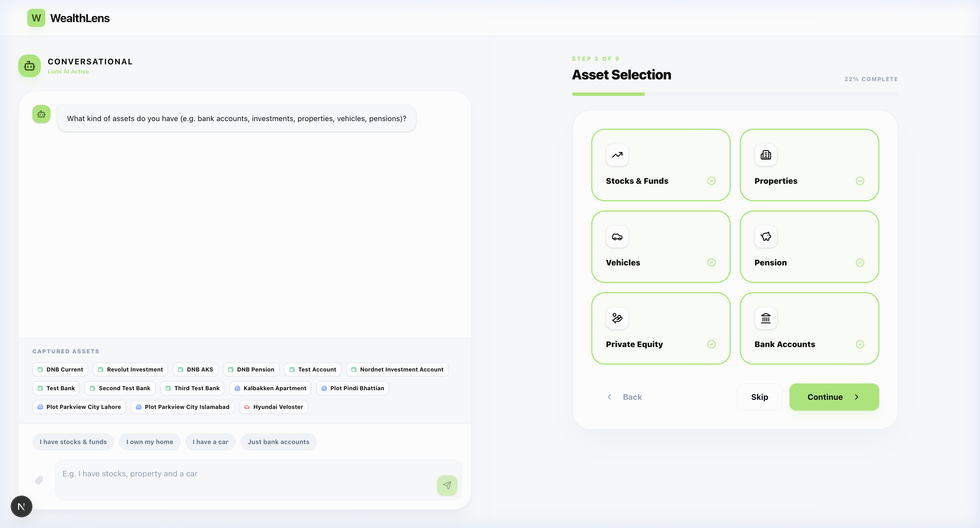The width and height of the screenshot is (980, 528).
Task: Open the Next.js dev tools badge
Action: pos(21,506)
